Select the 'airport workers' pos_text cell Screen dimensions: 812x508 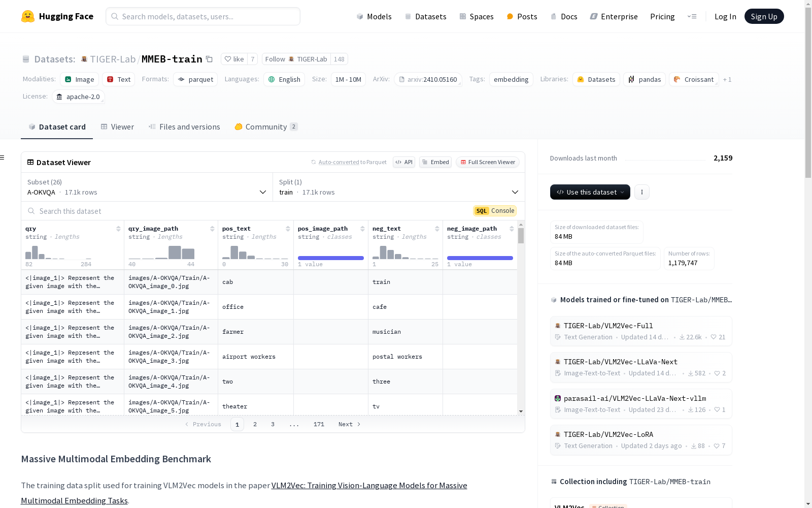[x=256, y=357]
